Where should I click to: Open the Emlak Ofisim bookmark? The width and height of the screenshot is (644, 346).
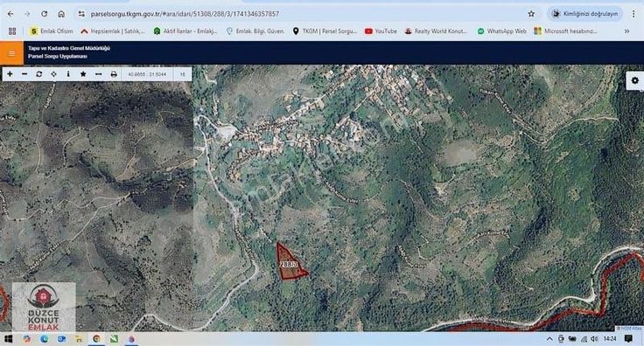pyautogui.click(x=52, y=31)
